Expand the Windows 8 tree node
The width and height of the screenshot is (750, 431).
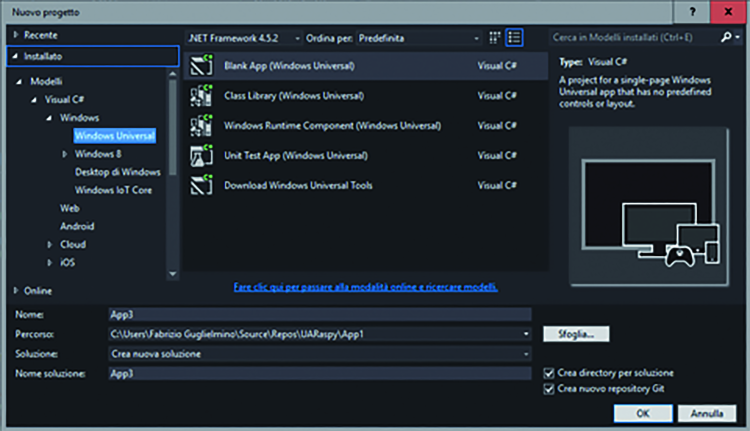pos(65,154)
